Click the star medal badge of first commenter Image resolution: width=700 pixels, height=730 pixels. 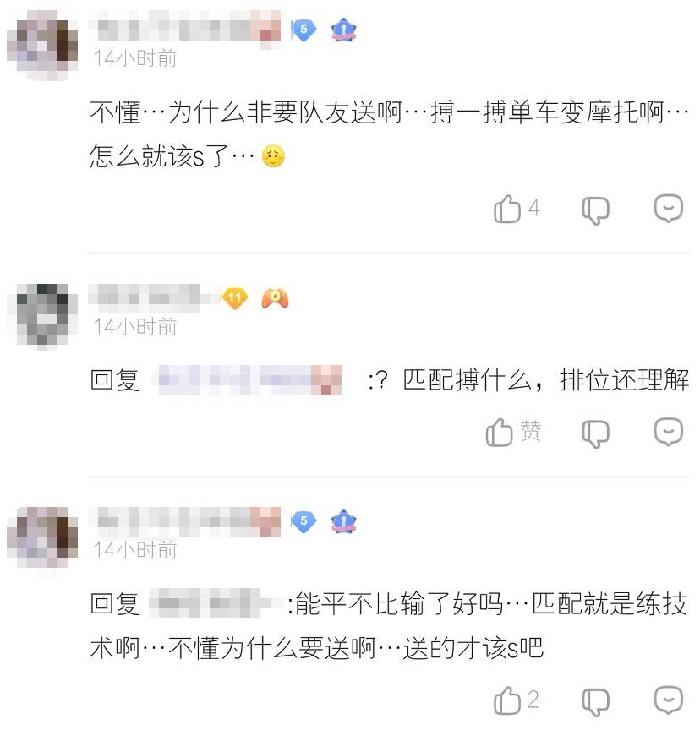pyautogui.click(x=343, y=30)
